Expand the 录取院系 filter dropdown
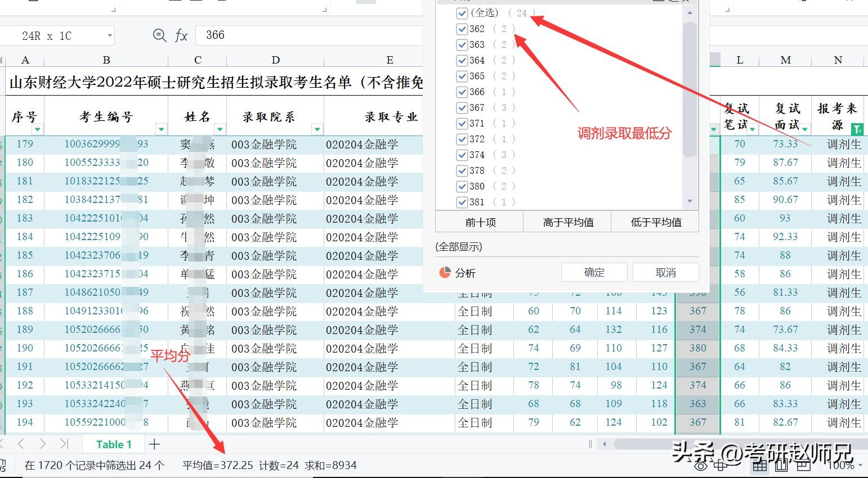This screenshot has width=868, height=478. point(317,129)
